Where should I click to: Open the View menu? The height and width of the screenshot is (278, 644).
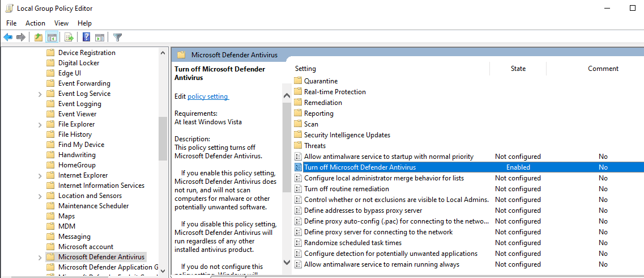coord(61,23)
